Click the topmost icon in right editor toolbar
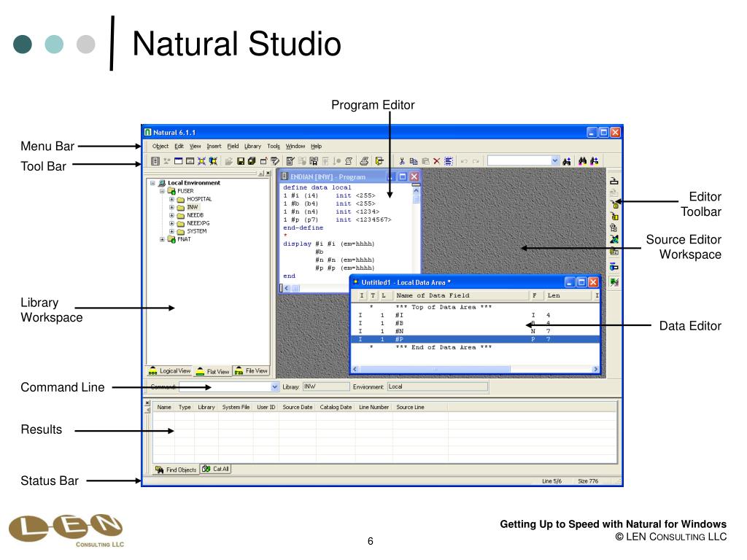 [x=614, y=181]
